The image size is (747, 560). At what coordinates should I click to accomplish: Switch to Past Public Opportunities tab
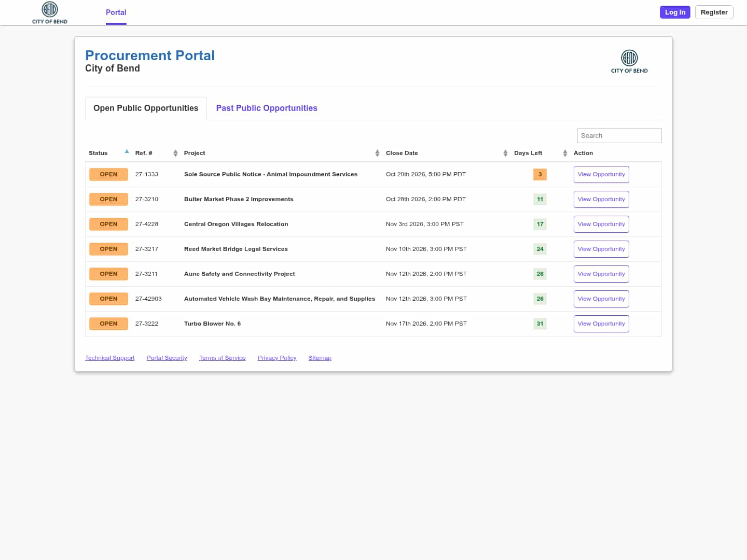(x=267, y=108)
